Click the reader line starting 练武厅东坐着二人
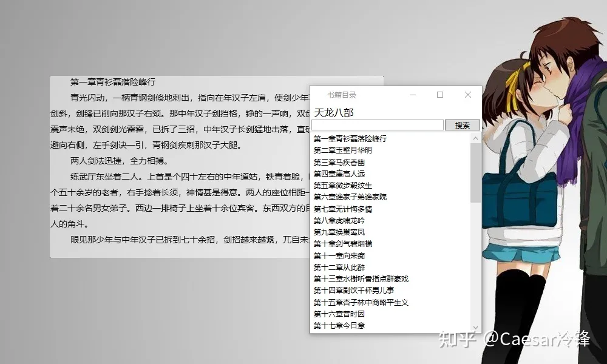The width and height of the screenshot is (607, 364). tap(189, 177)
